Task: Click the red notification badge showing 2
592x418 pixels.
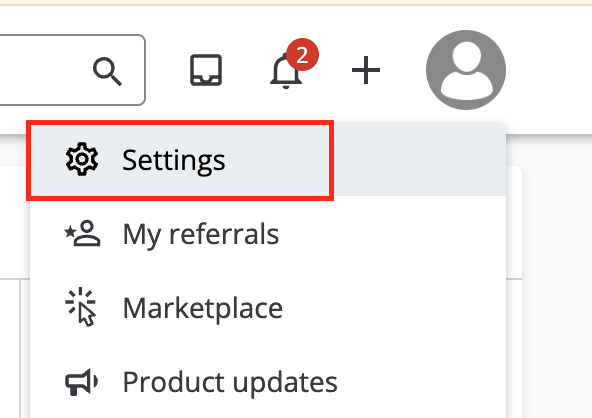Action: point(302,55)
